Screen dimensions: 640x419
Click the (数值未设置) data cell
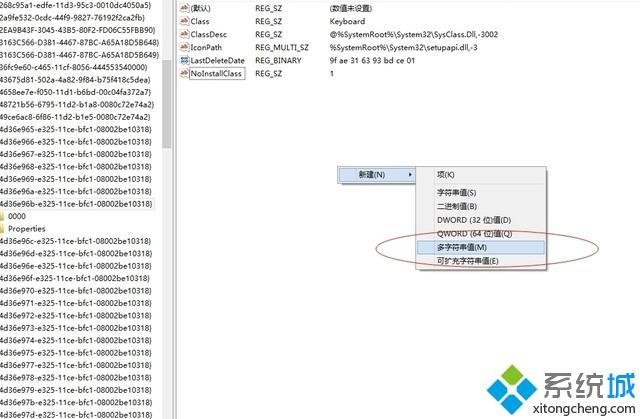pos(351,8)
